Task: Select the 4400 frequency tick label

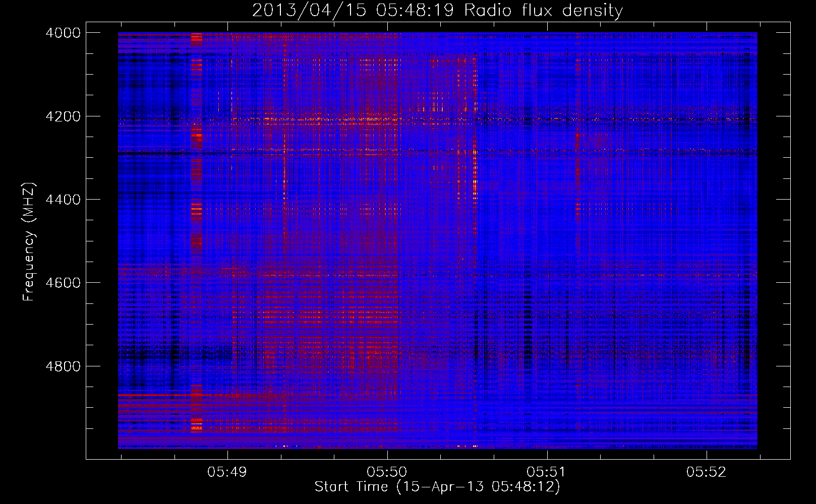Action: pos(63,200)
